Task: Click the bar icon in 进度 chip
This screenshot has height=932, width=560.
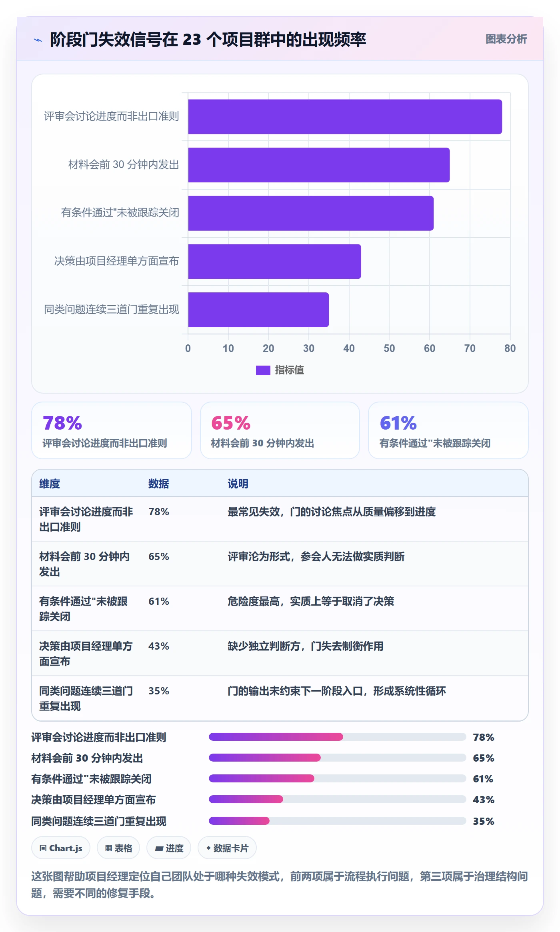Action: point(159,849)
